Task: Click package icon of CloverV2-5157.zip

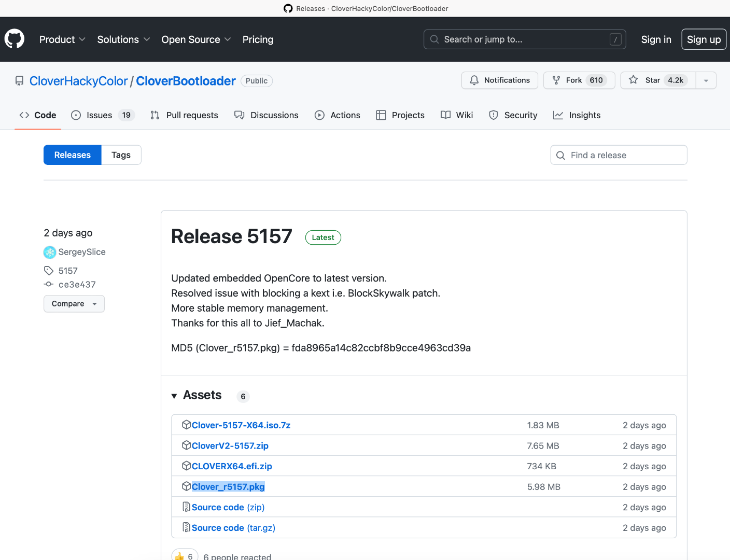Action: (x=187, y=445)
